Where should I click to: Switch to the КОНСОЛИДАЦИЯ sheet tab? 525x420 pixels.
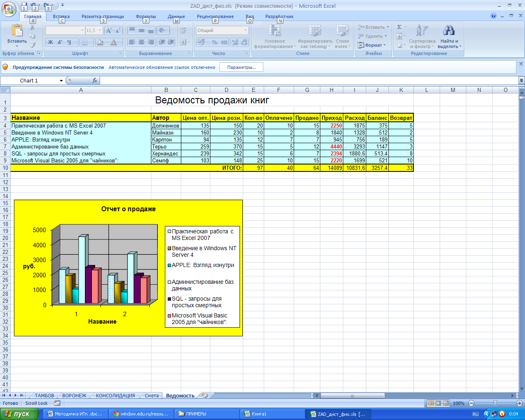tap(115, 396)
